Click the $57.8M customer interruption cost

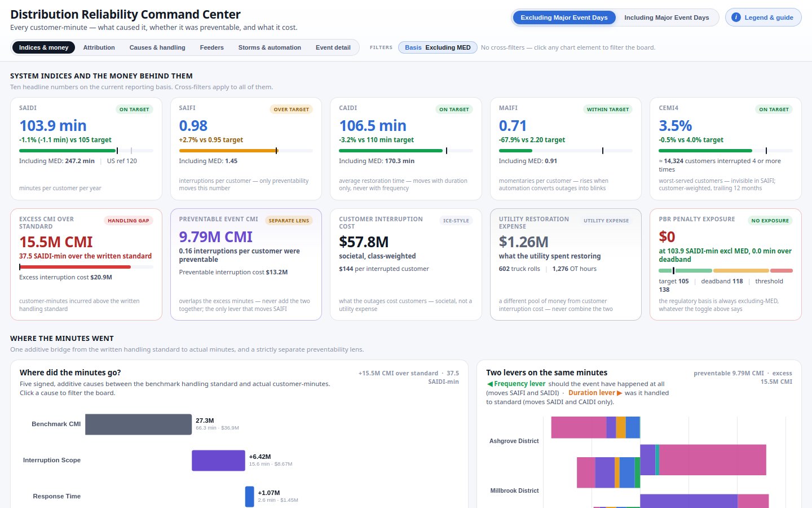363,242
